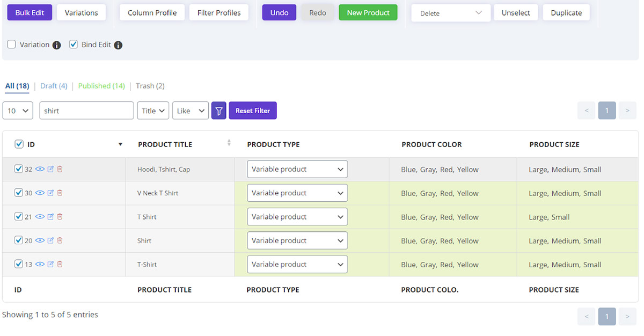The image size is (644, 336).
Task: Open the edit icon for product 20
Action: (51, 240)
